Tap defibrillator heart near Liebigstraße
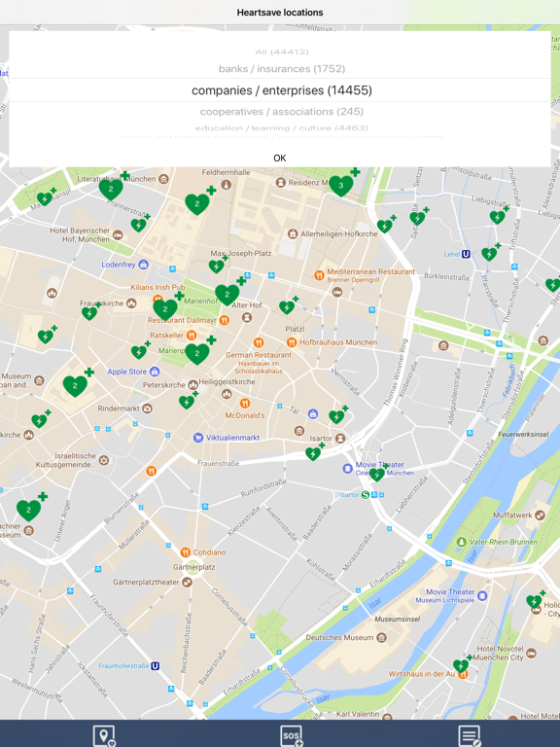The height and width of the screenshot is (747, 560). click(498, 218)
